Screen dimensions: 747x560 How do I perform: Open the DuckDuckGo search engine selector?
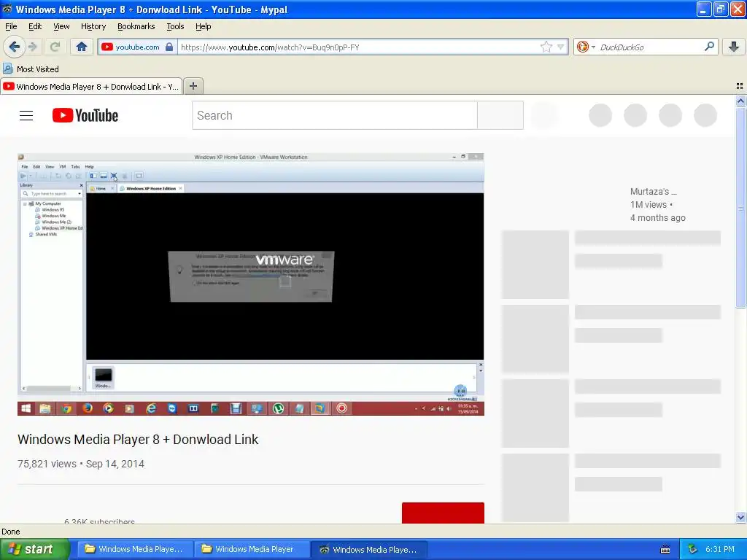click(x=586, y=47)
